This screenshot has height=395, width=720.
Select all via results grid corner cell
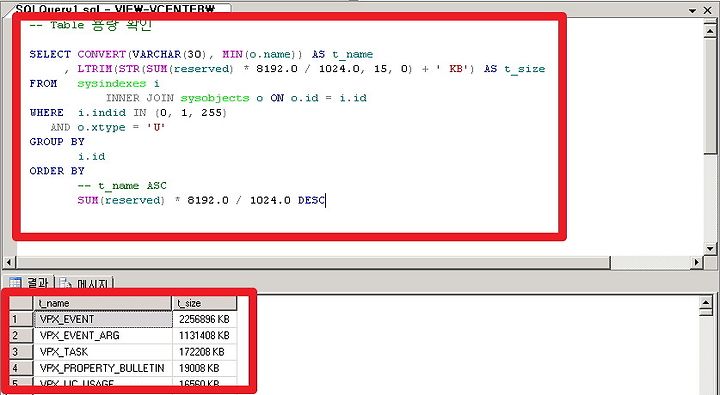pos(21,303)
